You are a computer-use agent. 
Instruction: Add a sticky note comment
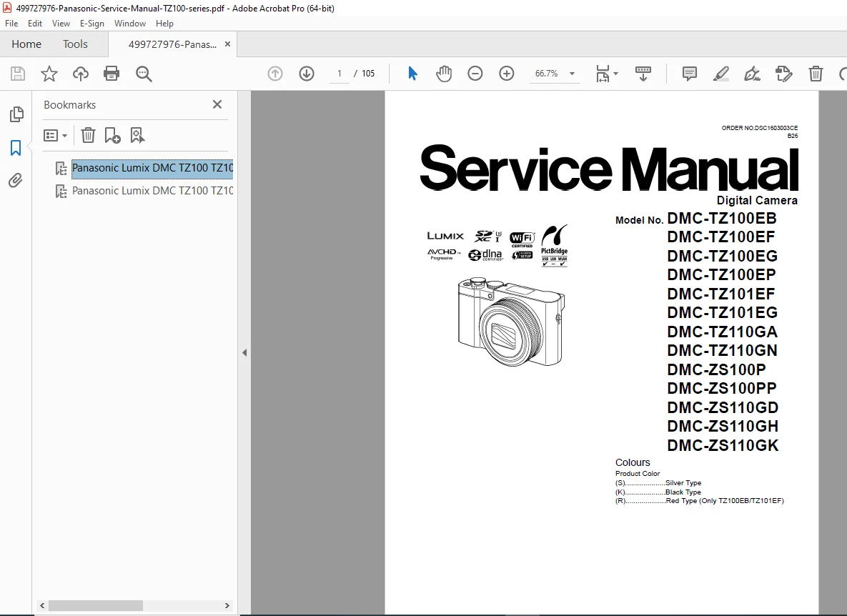click(x=689, y=74)
